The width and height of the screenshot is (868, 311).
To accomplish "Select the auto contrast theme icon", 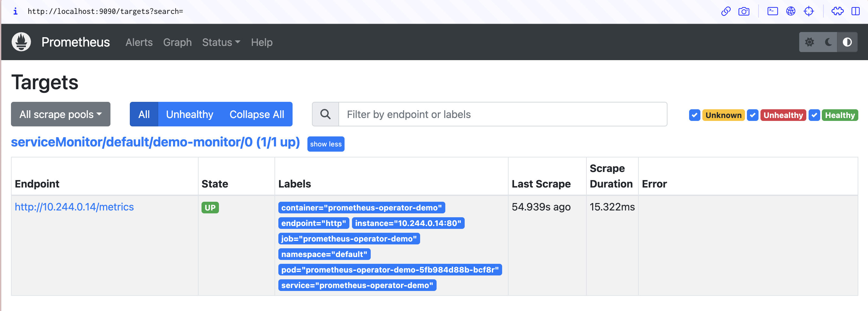I will (x=847, y=42).
